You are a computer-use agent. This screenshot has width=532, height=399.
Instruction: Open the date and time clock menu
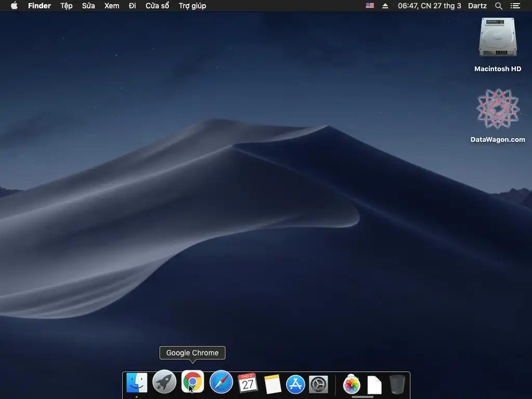coord(429,6)
